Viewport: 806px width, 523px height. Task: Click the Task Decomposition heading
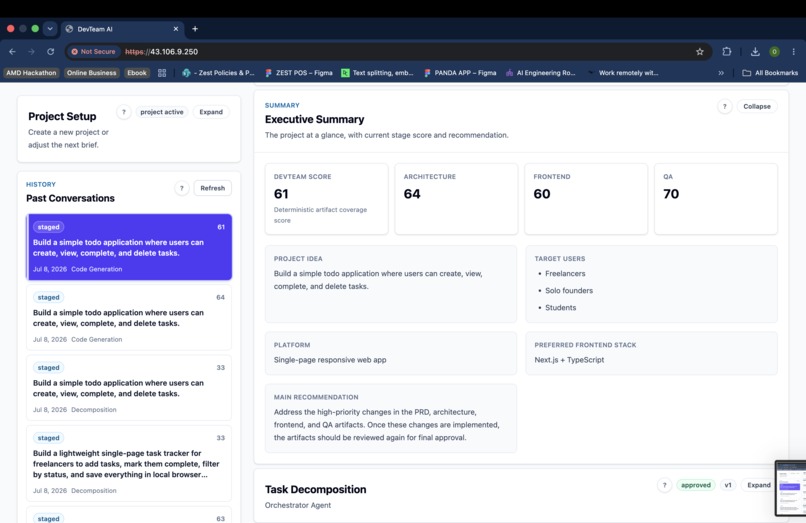(316, 490)
